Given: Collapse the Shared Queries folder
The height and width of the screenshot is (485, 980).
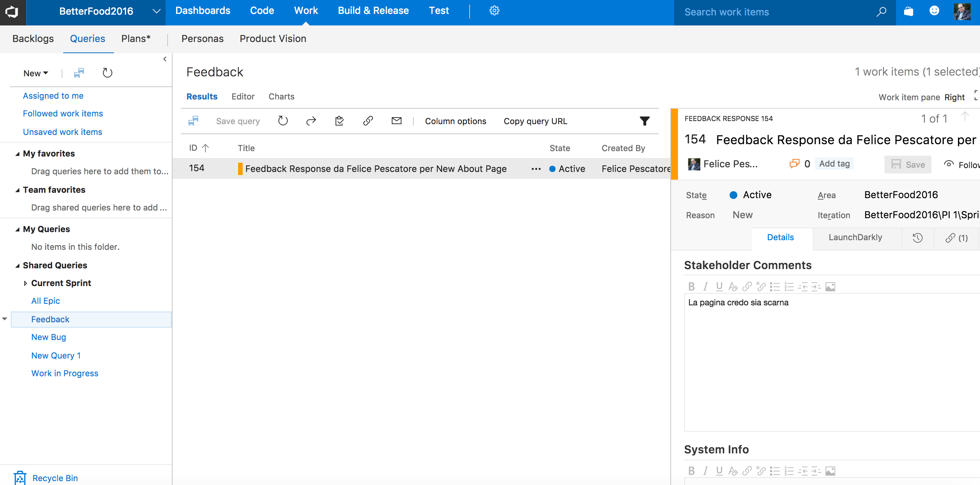Looking at the screenshot, I should [x=17, y=266].
